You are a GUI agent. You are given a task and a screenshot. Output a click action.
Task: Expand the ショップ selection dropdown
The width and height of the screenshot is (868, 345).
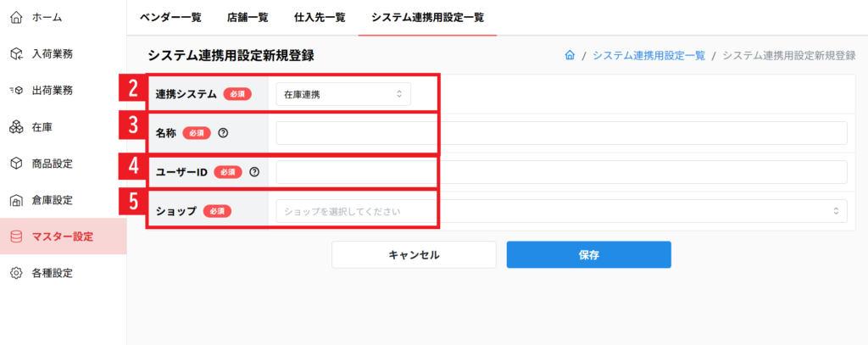tap(561, 211)
